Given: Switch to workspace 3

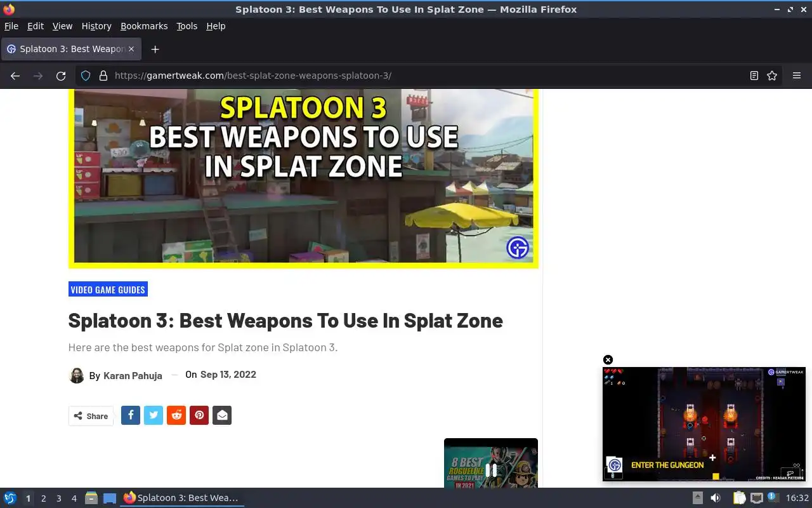Looking at the screenshot, I should click(58, 498).
